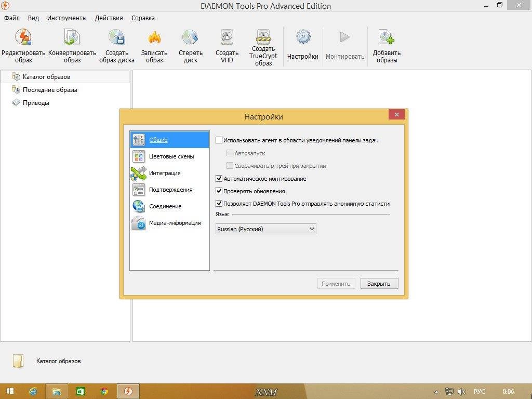Open the Store app from the taskbar
This screenshot has width=532, height=399.
tap(80, 391)
